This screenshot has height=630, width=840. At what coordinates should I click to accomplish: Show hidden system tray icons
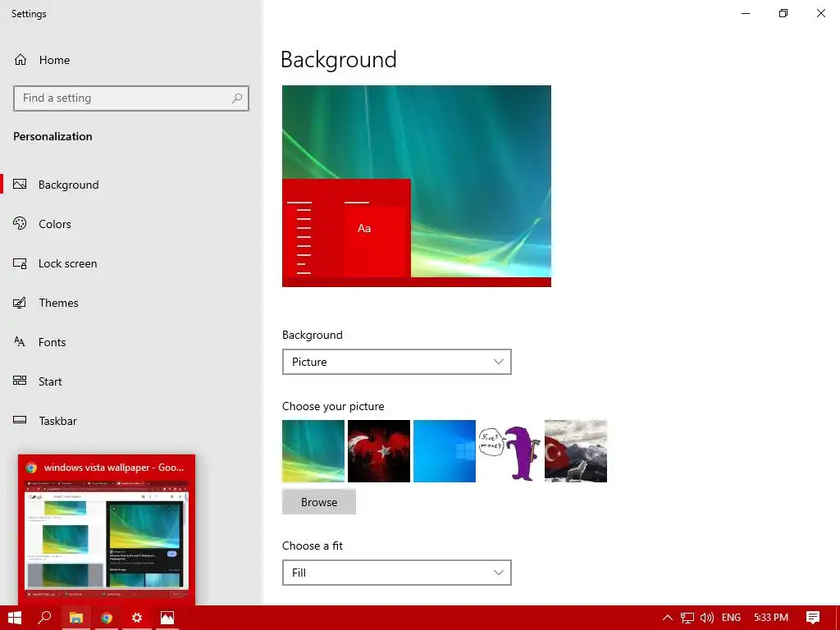pos(668,618)
